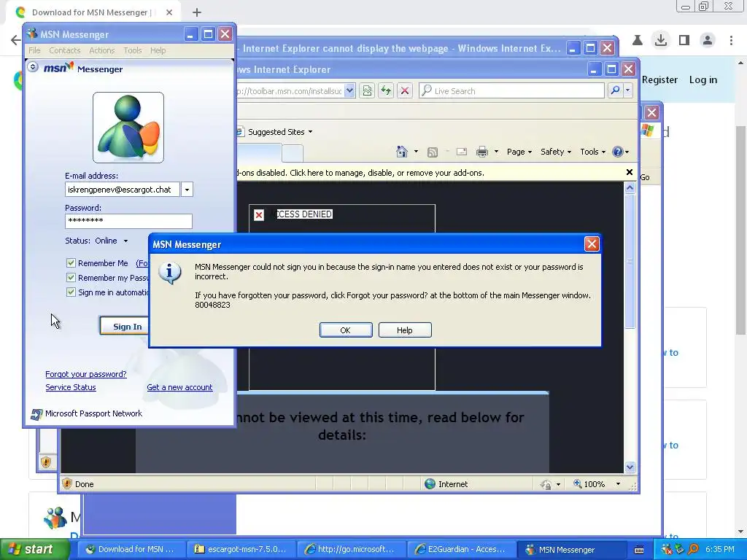This screenshot has height=560, width=747.
Task: Open the Tools menu in MSN Messenger
Action: point(133,50)
